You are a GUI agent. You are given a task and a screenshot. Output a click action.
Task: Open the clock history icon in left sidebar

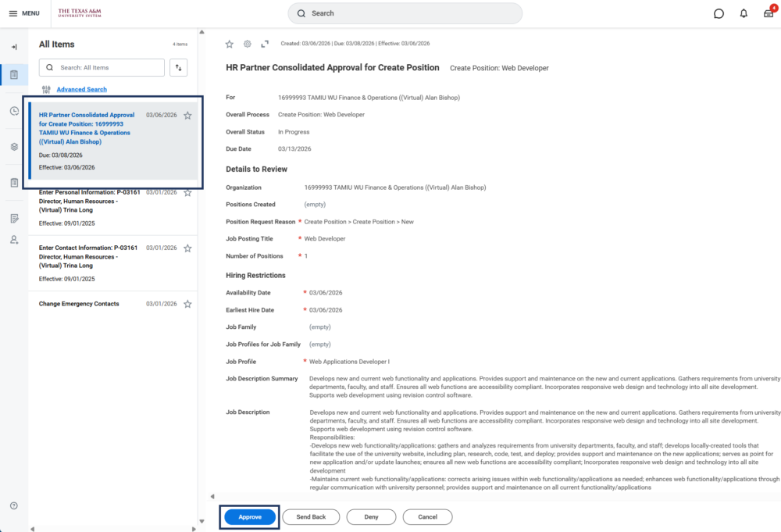tap(14, 111)
